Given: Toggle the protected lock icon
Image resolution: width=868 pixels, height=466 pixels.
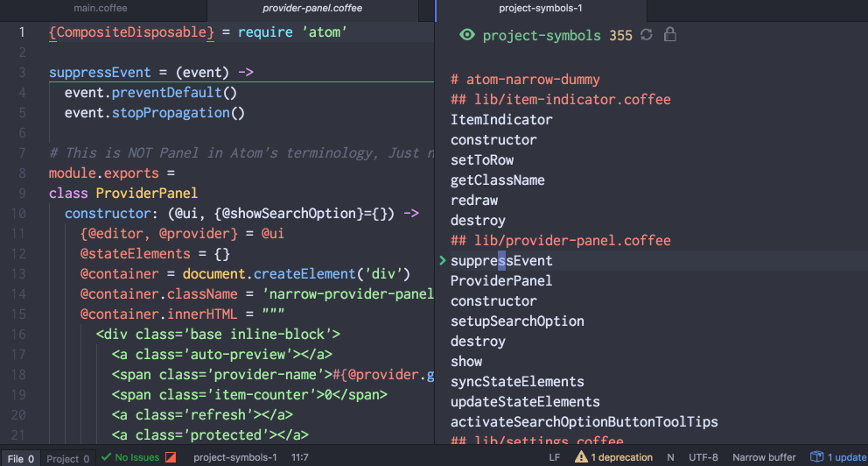Looking at the screenshot, I should coord(670,34).
